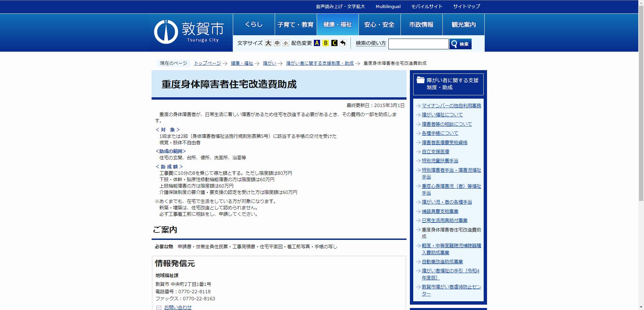Open 障がい者福祉の手引（令和4年度版） link
Viewport: 644px width, 310px height.
(x=450, y=274)
